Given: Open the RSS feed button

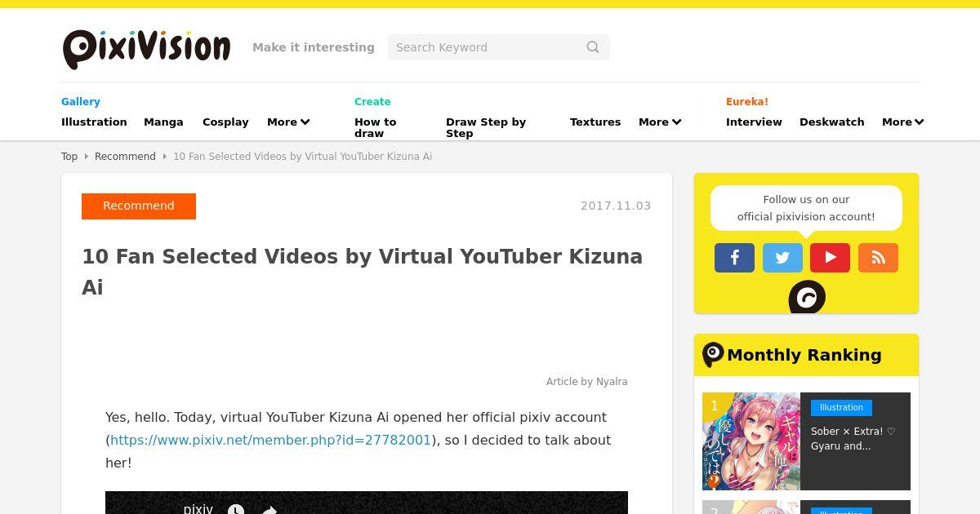Looking at the screenshot, I should (x=878, y=258).
